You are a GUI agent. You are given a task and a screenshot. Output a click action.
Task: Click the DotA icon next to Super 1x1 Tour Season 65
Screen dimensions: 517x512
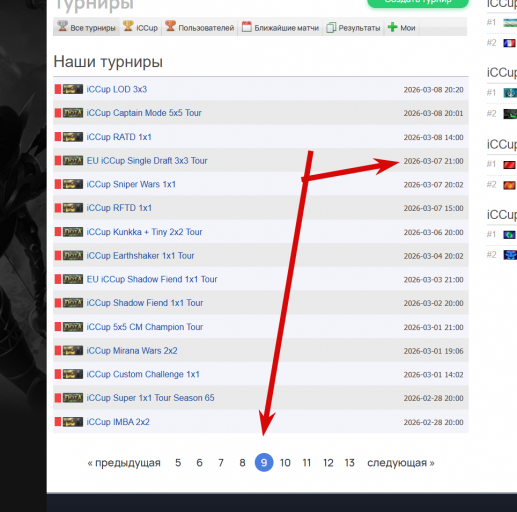click(x=73, y=398)
